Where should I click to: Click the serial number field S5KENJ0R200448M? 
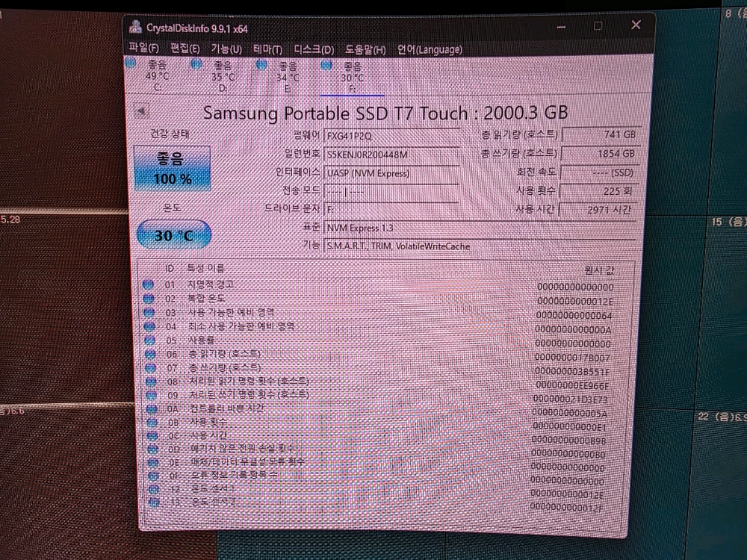pyautogui.click(x=391, y=155)
